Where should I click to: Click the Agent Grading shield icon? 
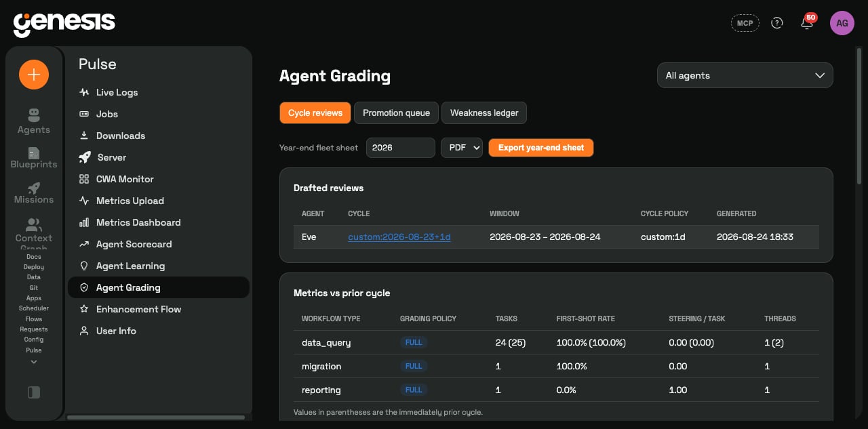84,287
